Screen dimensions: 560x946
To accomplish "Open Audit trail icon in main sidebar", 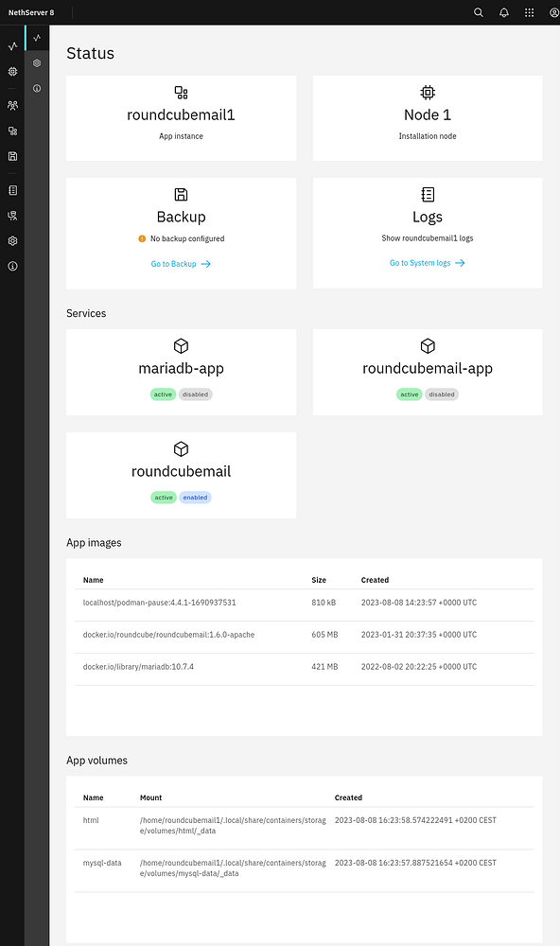I will [12, 216].
